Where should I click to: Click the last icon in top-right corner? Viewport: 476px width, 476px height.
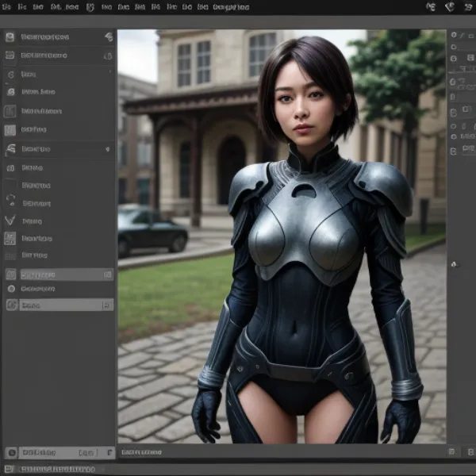(x=466, y=7)
